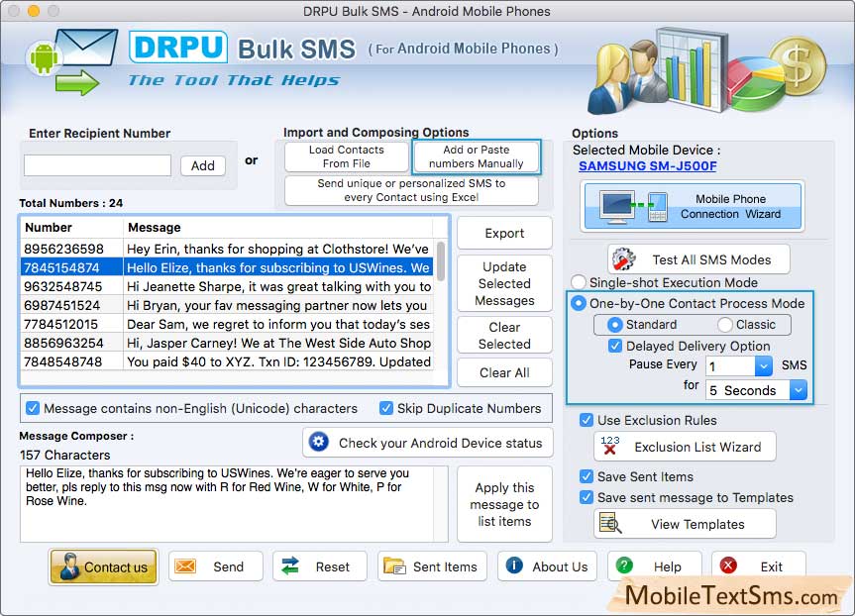Click the Number column header

pyautogui.click(x=71, y=228)
